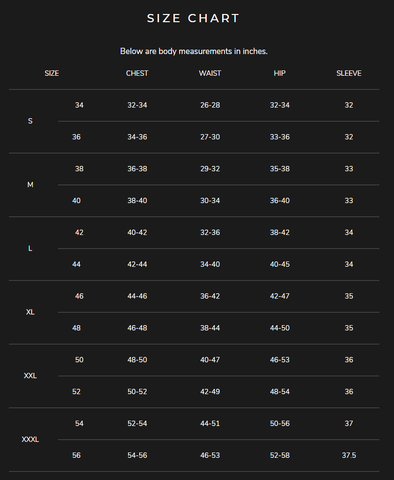Select the CHEST column header
394x480 pixels.
(137, 73)
